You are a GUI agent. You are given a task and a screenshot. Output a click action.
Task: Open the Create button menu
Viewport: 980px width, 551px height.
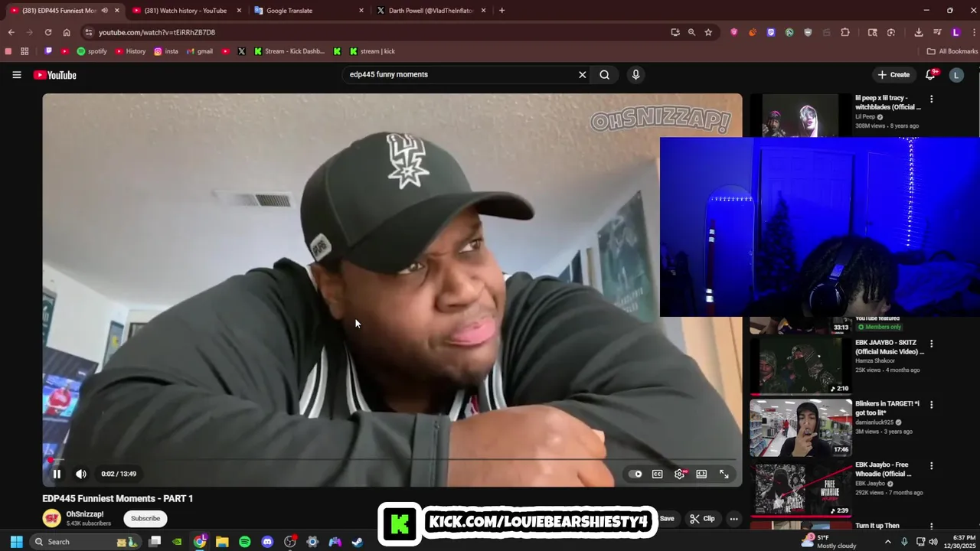pyautogui.click(x=894, y=74)
